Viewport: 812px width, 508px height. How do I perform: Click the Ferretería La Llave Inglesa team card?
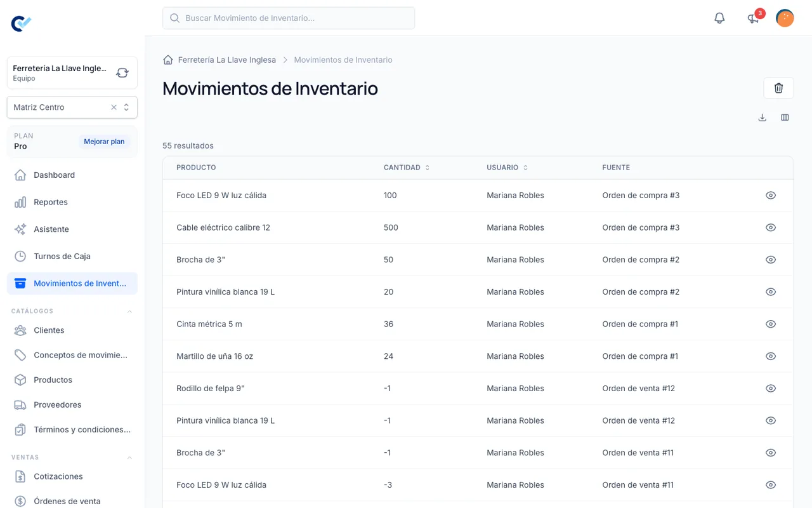tap(72, 73)
